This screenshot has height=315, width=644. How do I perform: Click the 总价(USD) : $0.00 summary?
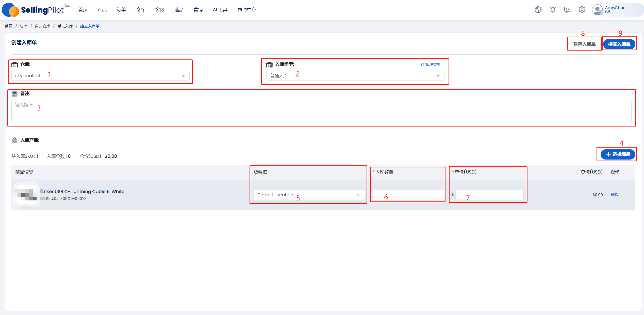pyautogui.click(x=98, y=156)
